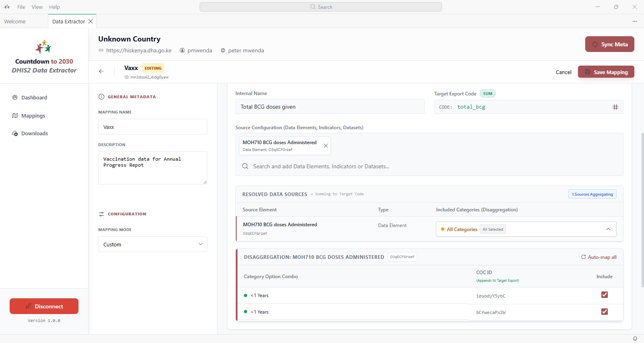
Task: Open the View menu
Action: pyautogui.click(x=37, y=7)
